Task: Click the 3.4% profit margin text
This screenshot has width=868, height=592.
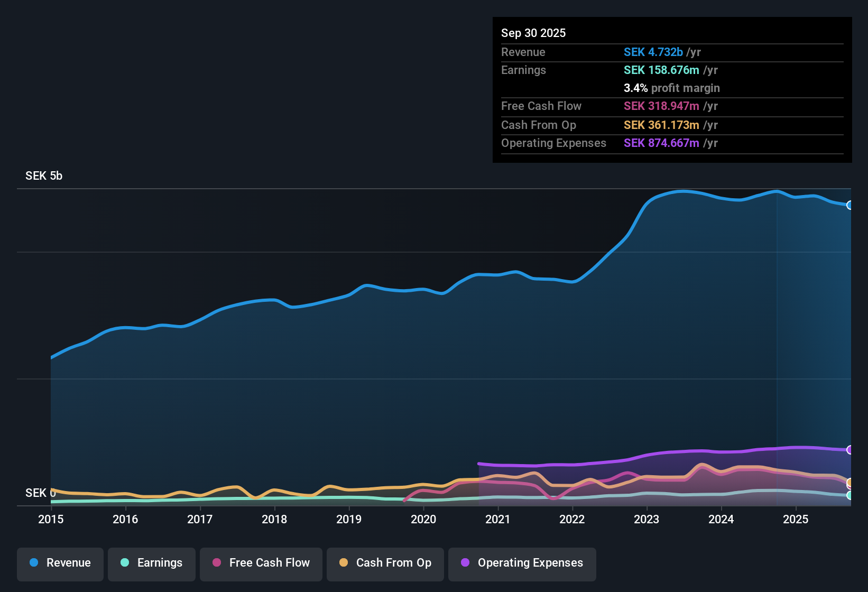Action: 672,88
